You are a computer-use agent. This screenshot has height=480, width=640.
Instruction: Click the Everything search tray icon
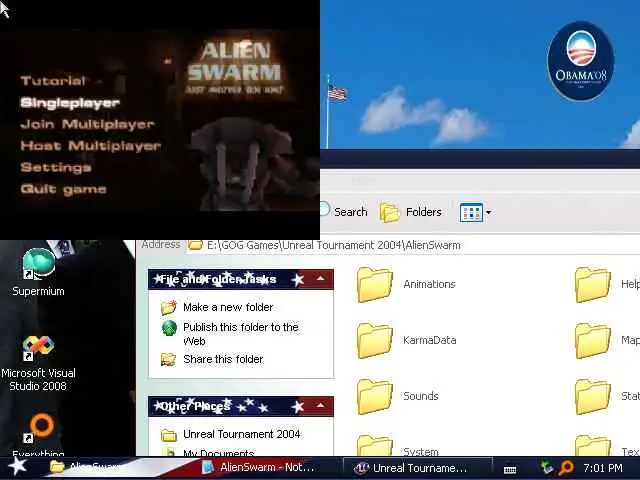click(567, 468)
